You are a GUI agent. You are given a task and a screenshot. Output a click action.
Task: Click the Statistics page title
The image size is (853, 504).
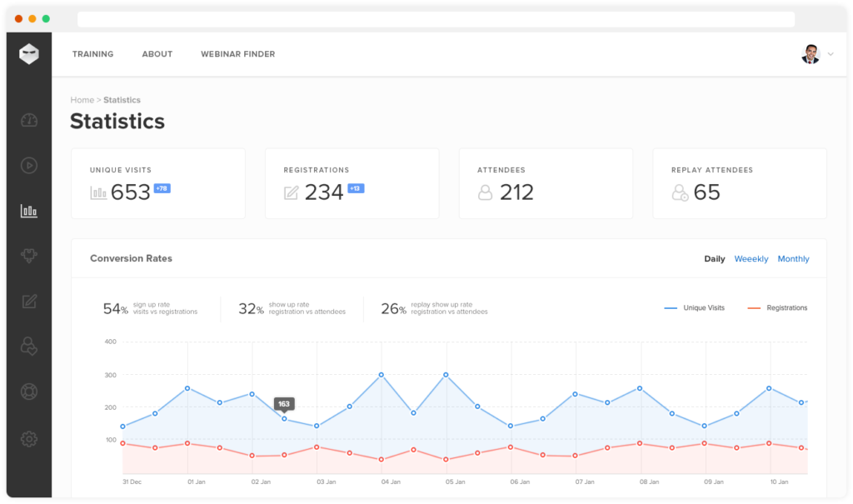tap(117, 121)
